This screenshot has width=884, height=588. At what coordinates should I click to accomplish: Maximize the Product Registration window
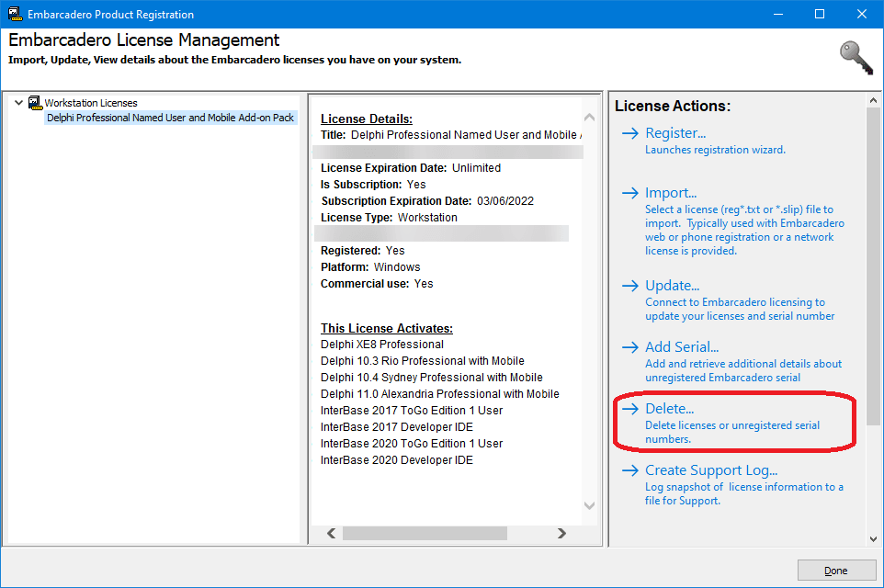[x=820, y=14]
